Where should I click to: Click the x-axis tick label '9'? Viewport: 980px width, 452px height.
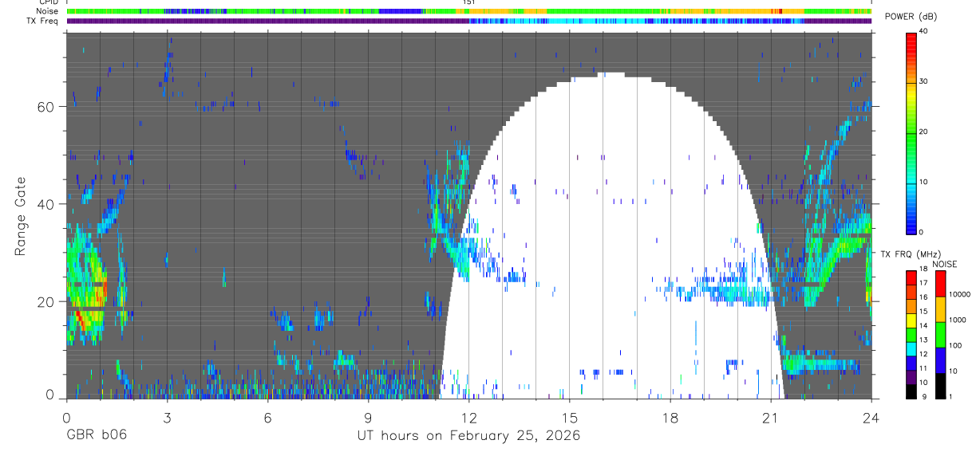[x=368, y=417]
